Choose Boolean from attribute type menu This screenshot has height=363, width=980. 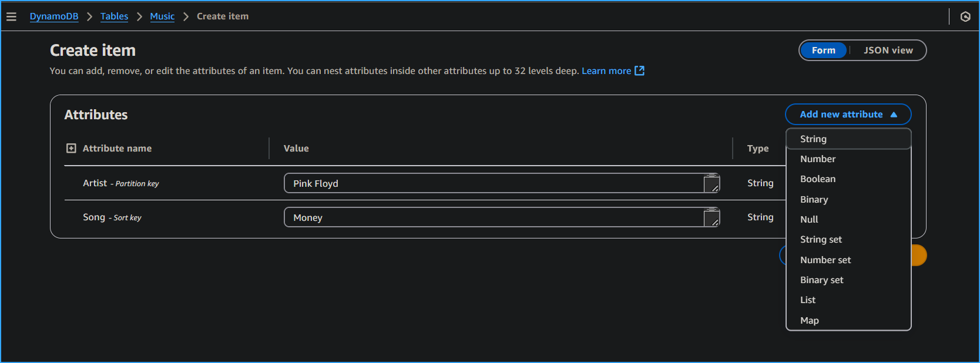pyautogui.click(x=848, y=179)
